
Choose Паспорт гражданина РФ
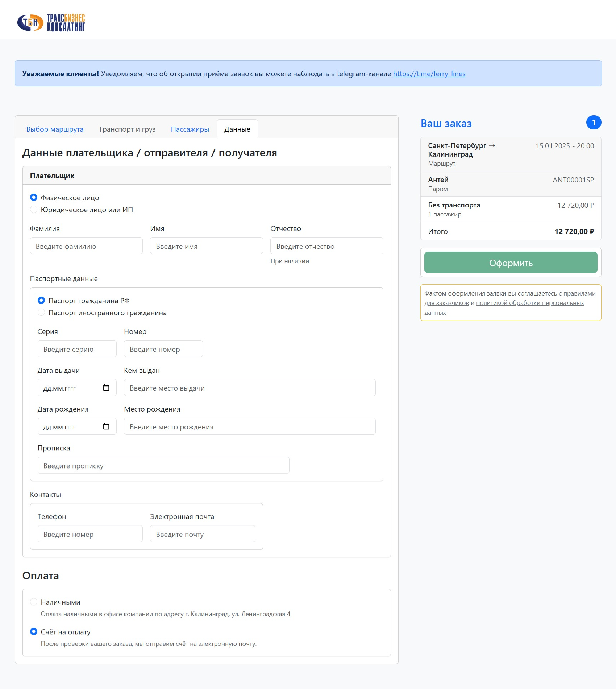(x=41, y=301)
